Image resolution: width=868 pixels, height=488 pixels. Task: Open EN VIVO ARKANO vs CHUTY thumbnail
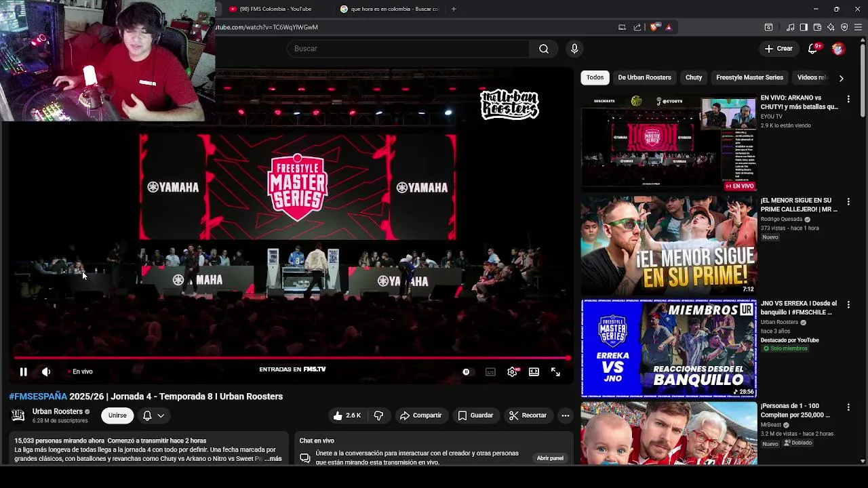(x=669, y=142)
